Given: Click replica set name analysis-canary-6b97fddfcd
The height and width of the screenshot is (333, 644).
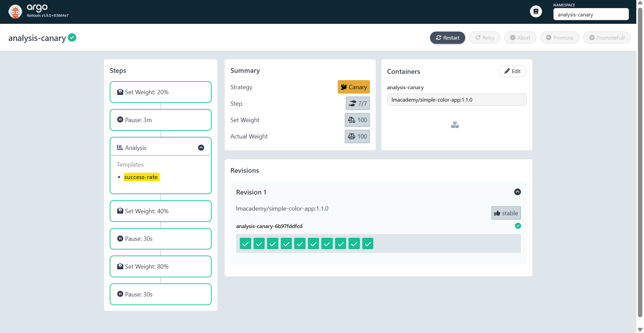Looking at the screenshot, I should [269, 226].
